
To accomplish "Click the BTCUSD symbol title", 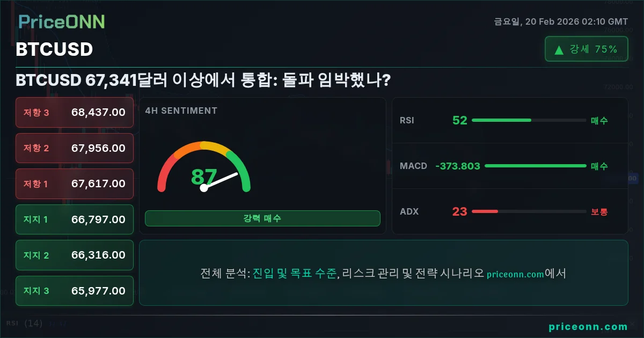I will pyautogui.click(x=54, y=49).
